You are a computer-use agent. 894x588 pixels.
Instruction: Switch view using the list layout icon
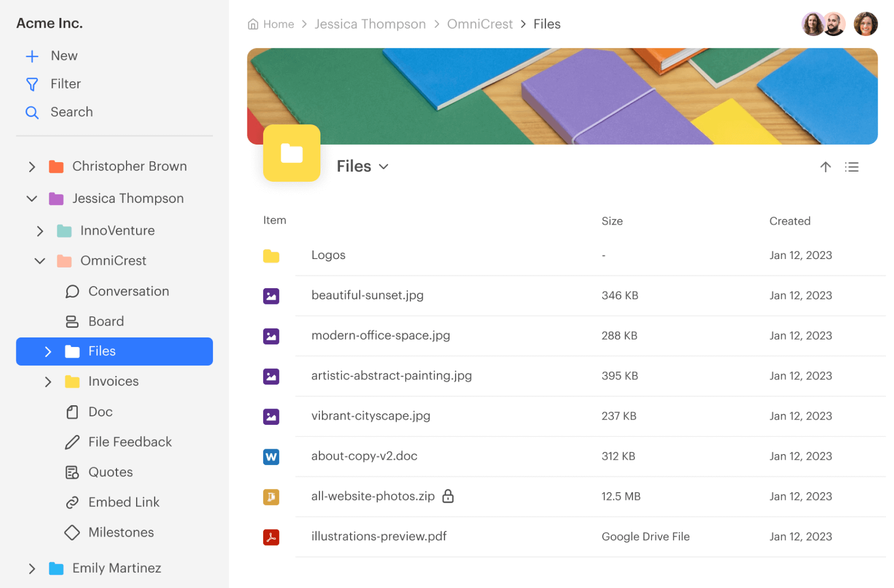coord(851,167)
